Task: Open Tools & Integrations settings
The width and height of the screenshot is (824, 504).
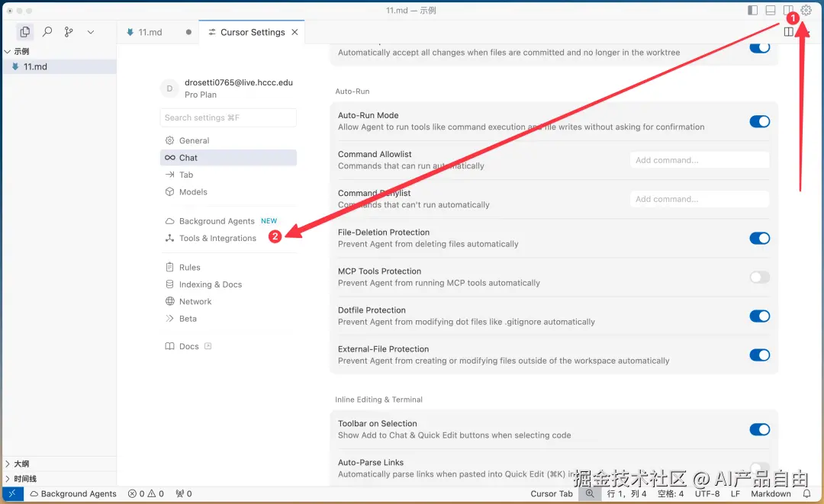Action: click(x=228, y=238)
